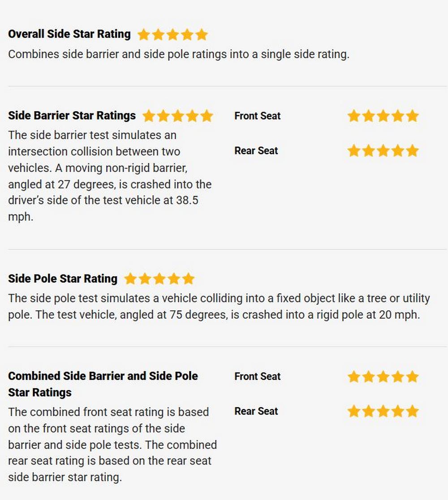Image resolution: width=448 pixels, height=500 pixels.
Task: Click the Combined ratings Rear Seat stars
Action: [x=383, y=411]
